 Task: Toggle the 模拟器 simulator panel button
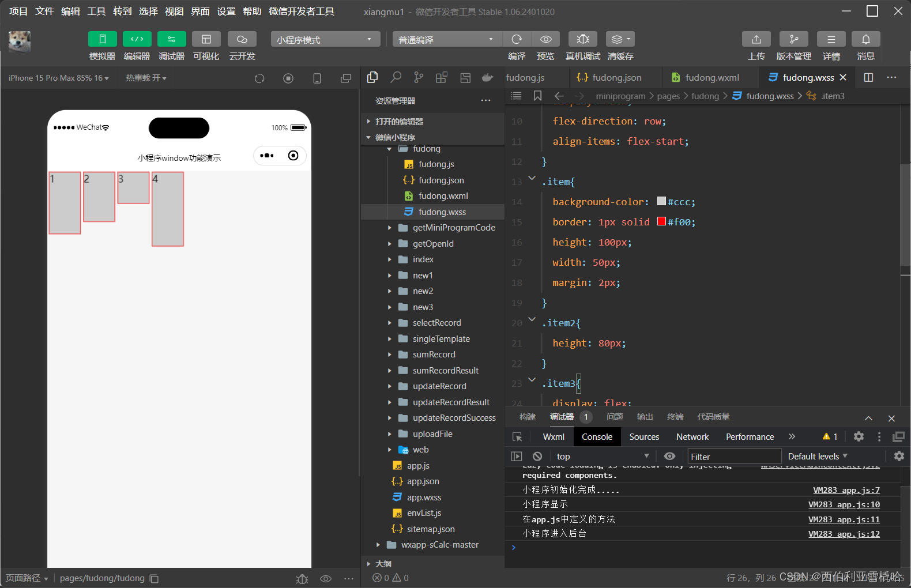click(x=103, y=39)
